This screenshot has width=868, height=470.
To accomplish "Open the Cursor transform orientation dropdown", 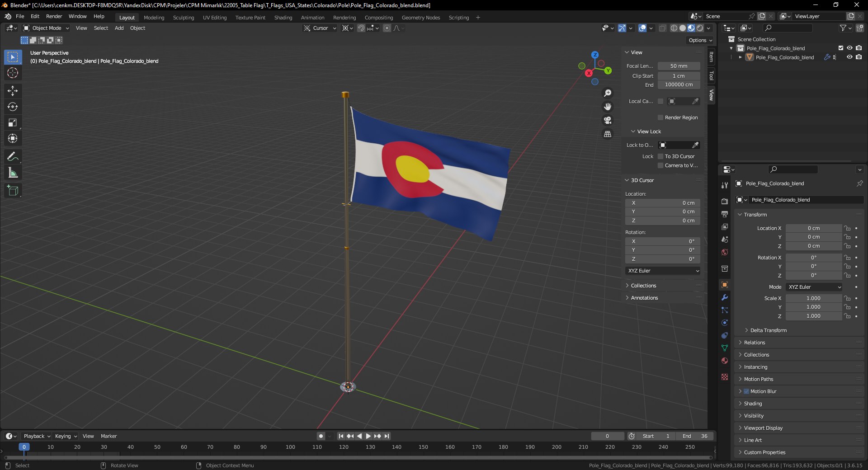I will [x=320, y=28].
